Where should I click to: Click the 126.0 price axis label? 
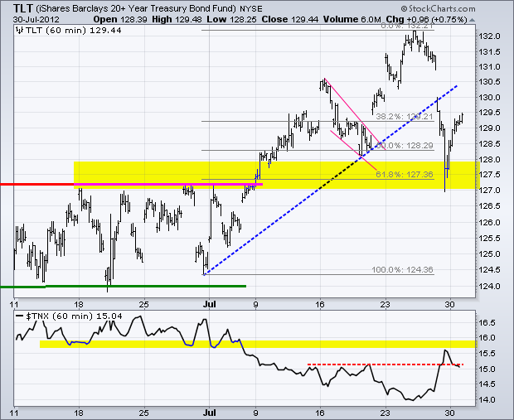490,223
